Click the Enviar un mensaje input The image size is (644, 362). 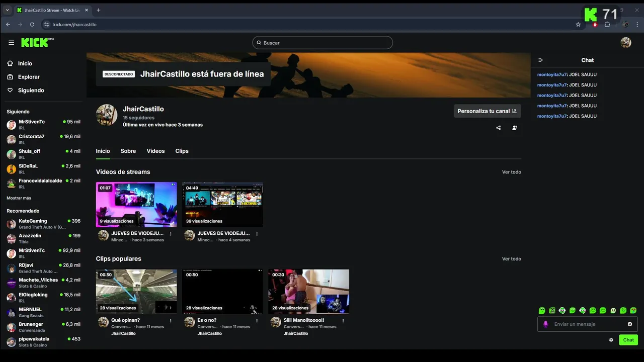[x=588, y=324]
